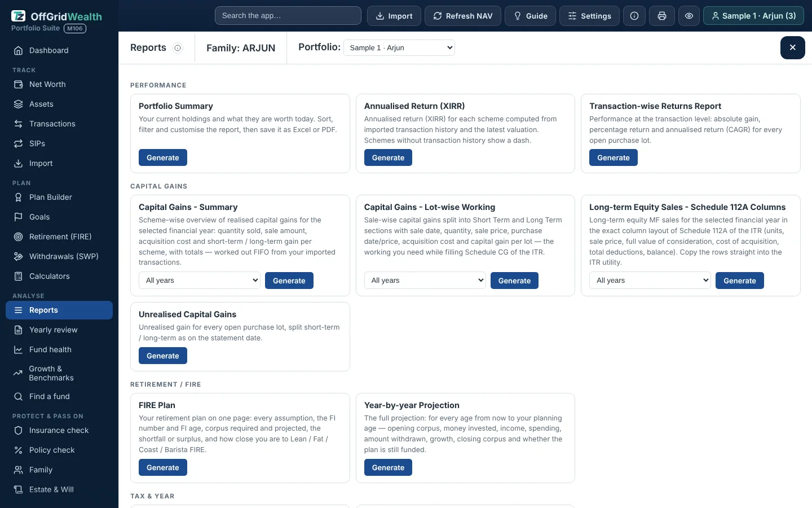Open the Sample 1 · Arjun (3) account switcher
This screenshot has height=508, width=812.
point(753,16)
